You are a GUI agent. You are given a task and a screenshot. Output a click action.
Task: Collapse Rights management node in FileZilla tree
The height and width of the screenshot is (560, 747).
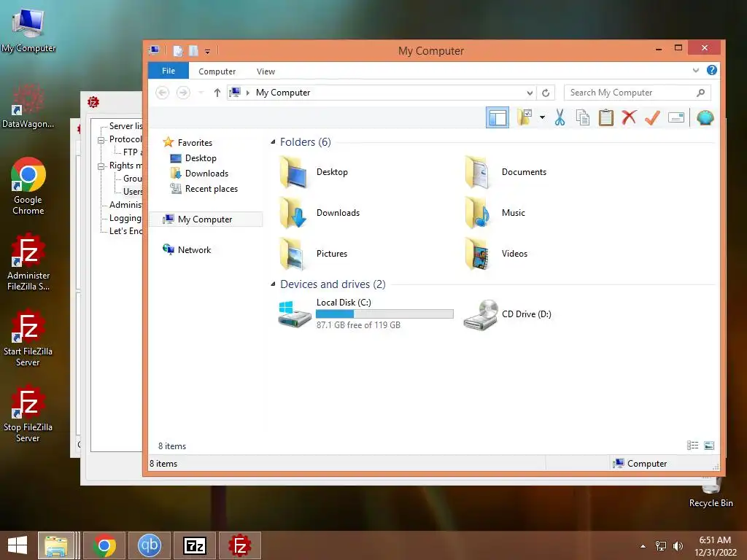(101, 166)
